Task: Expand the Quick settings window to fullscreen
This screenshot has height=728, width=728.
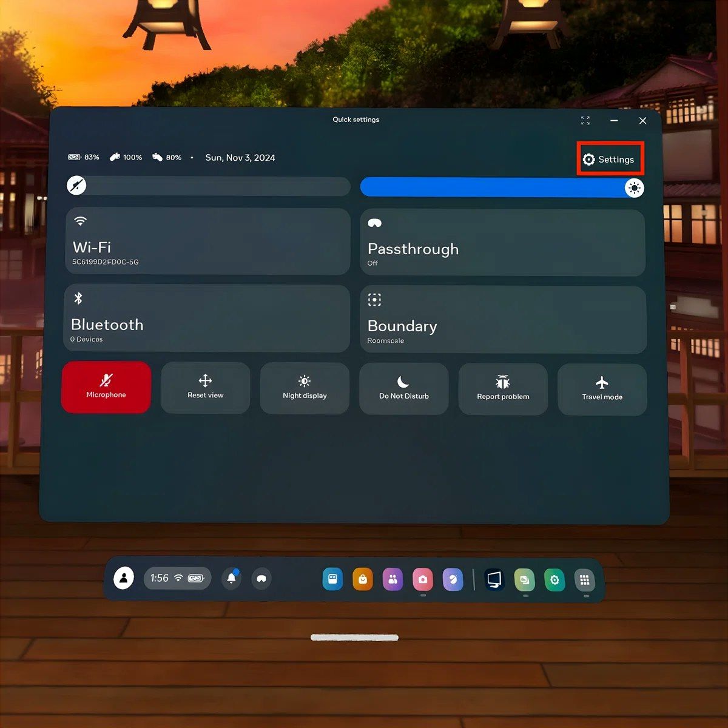Action: point(585,120)
